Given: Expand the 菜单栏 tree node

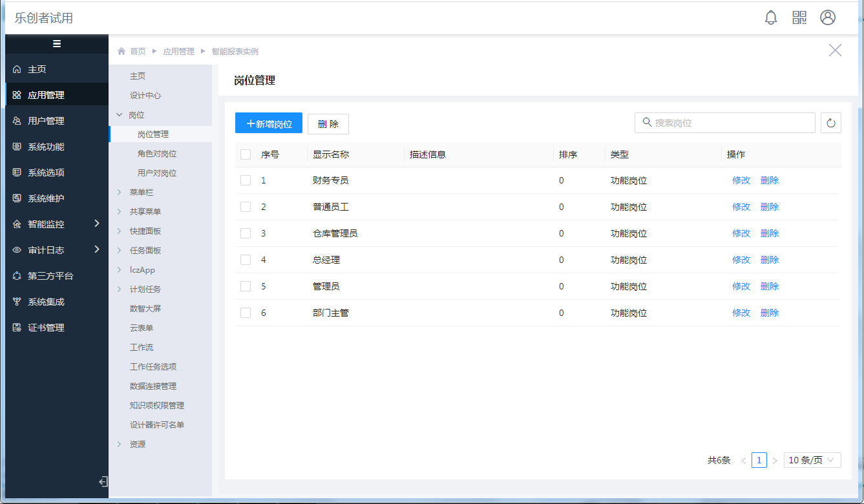Looking at the screenshot, I should coord(120,193).
